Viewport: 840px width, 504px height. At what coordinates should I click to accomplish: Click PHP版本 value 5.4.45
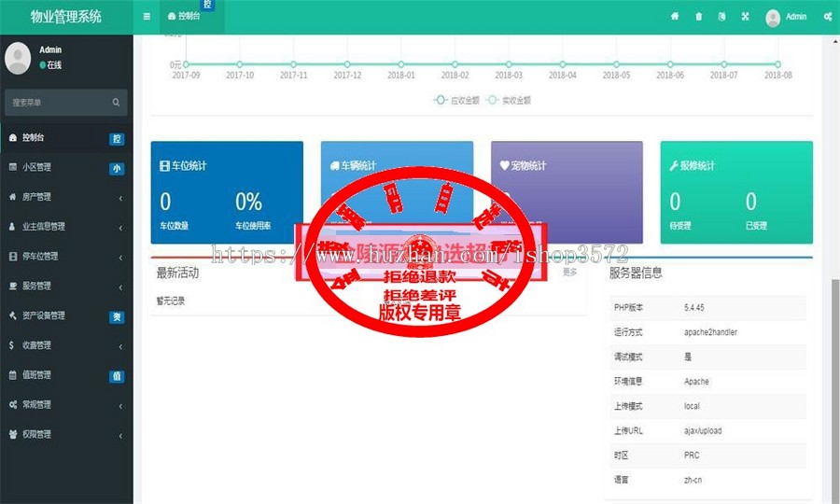click(x=694, y=308)
